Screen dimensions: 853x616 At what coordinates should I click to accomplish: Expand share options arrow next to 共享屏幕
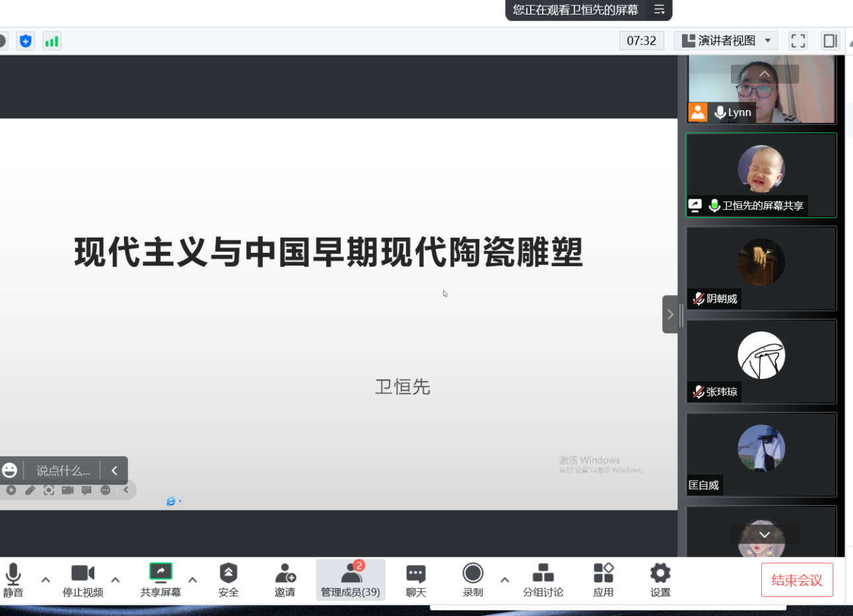[193, 580]
